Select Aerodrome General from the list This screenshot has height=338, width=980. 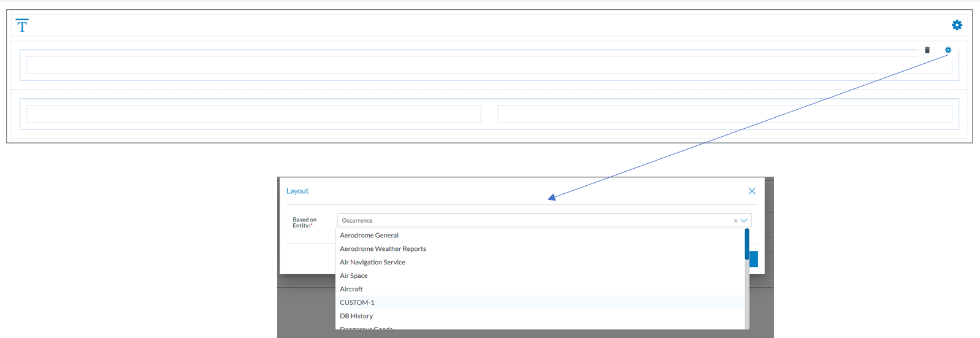(369, 236)
